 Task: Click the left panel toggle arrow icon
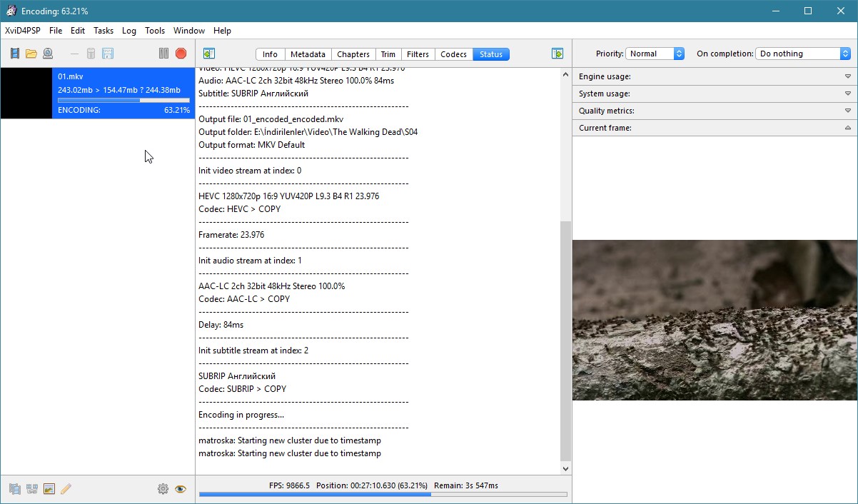pyautogui.click(x=208, y=54)
